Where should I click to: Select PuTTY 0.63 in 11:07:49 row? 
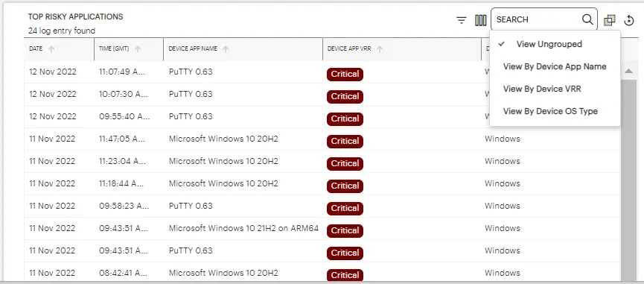(191, 72)
